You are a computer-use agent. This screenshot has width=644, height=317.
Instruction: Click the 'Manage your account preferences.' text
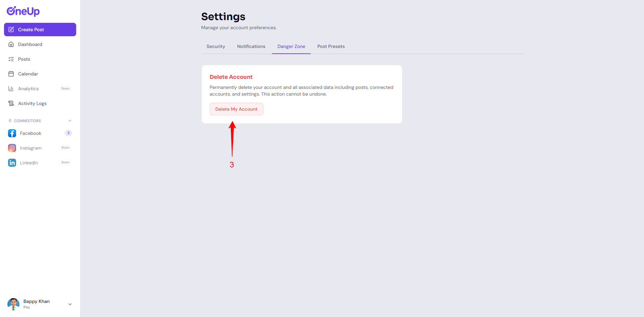click(239, 28)
